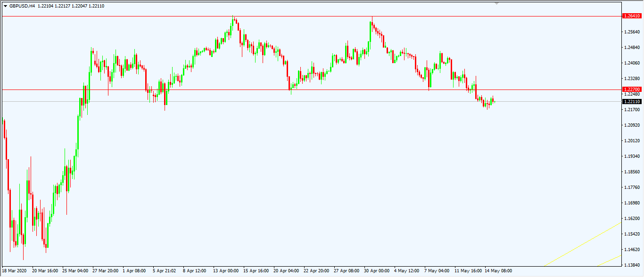
Task: Click the 1.24840 price scale value
Action: coord(632,48)
